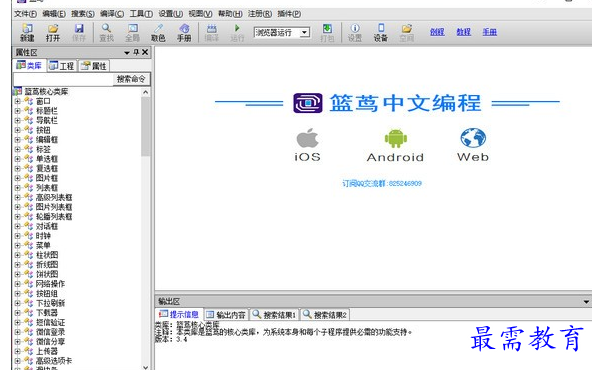592x370 pixels.
Task: Click the class tree scroll-down arrow
Action: (x=146, y=367)
